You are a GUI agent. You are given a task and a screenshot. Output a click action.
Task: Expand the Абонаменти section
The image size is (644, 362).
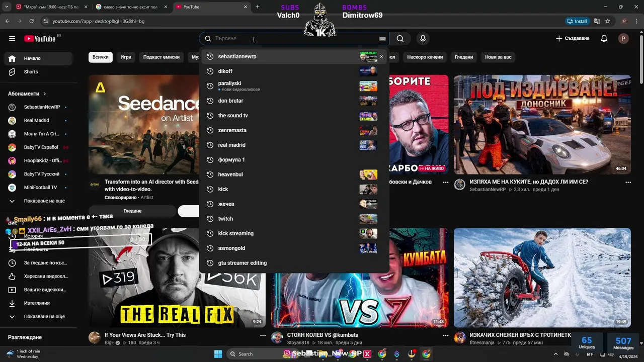tap(27, 94)
